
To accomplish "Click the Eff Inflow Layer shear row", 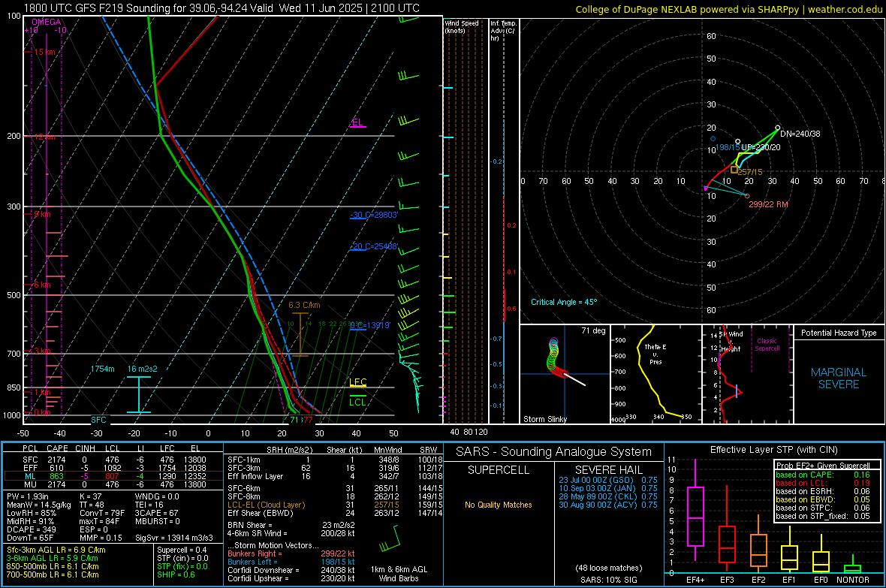I will tap(335, 476).
